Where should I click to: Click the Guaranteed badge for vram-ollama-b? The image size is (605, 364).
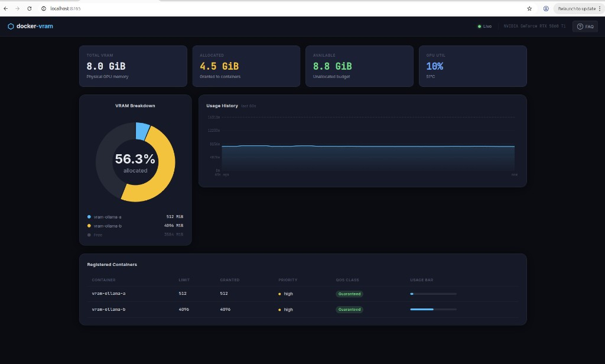pyautogui.click(x=349, y=309)
